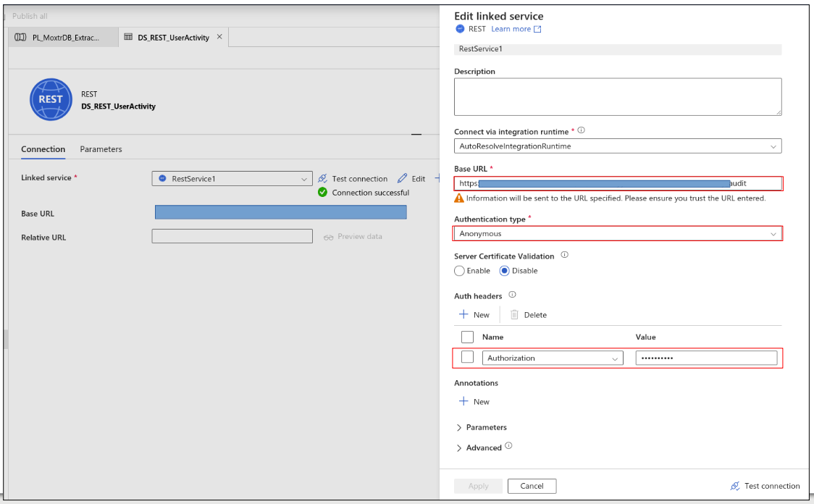Click the Delete text in Auth headers
Image resolution: width=814 pixels, height=504 pixels.
pyautogui.click(x=535, y=314)
